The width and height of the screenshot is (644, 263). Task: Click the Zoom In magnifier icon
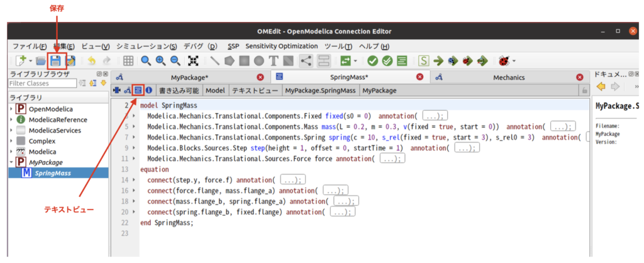160,61
